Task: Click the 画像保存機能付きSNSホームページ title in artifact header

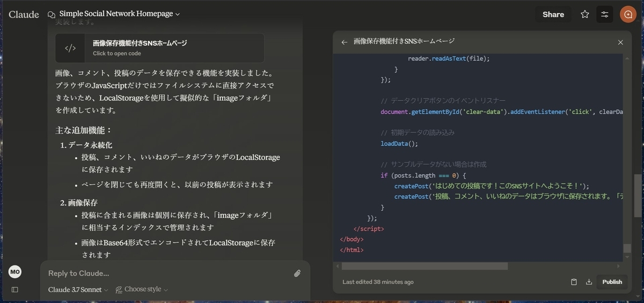Action: click(404, 42)
